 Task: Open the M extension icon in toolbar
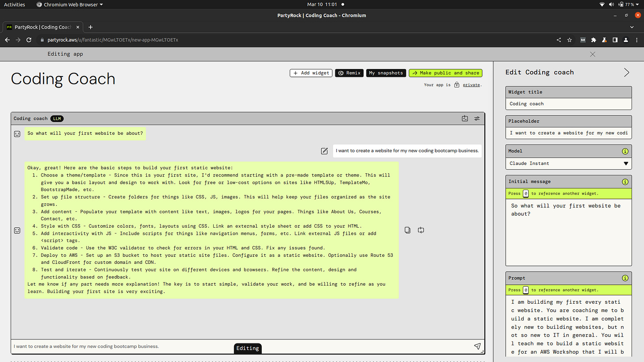pyautogui.click(x=583, y=40)
